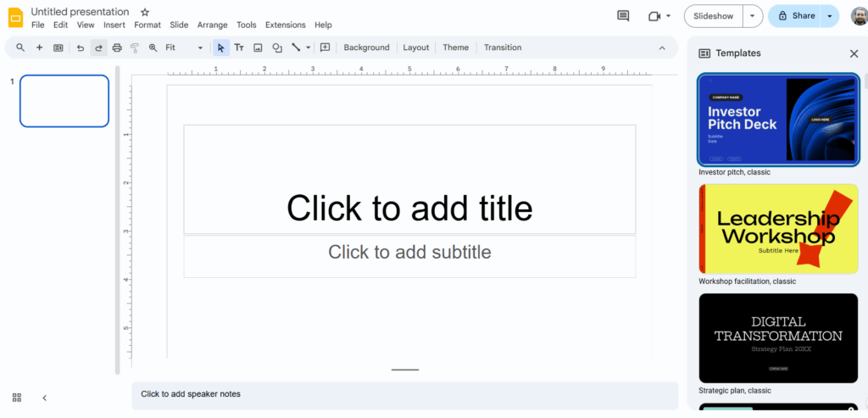868x418 pixels.
Task: Collapse the filmstrip panel with arrow
Action: (45, 398)
